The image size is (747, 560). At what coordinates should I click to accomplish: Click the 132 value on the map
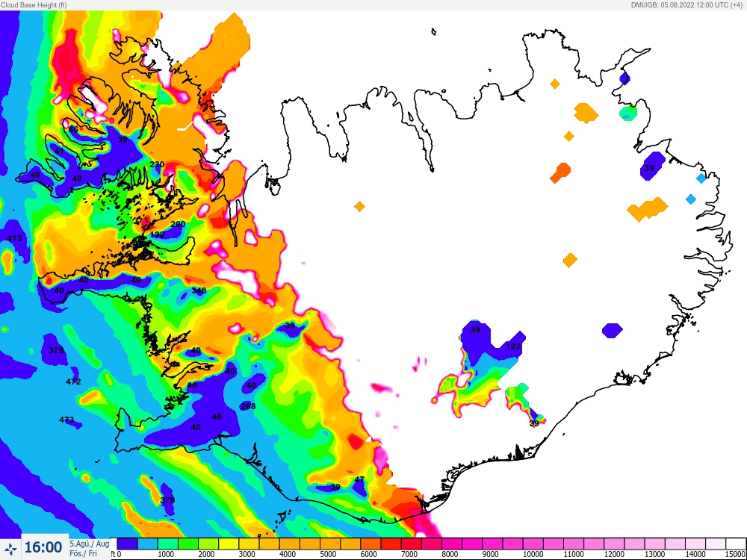[157, 234]
